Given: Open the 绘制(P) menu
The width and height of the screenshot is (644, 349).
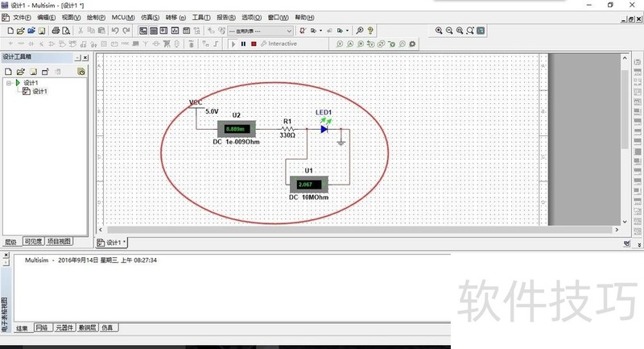Looking at the screenshot, I should click(96, 18).
